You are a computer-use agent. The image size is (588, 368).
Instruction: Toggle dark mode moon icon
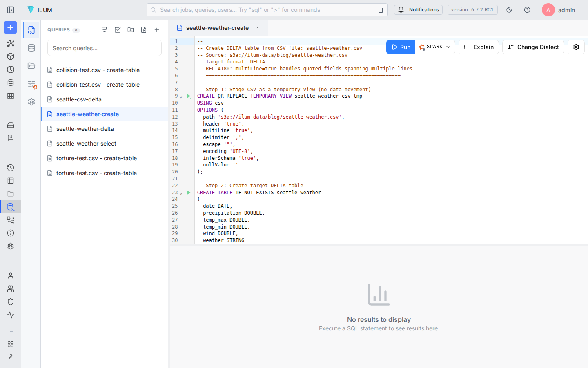(x=509, y=10)
